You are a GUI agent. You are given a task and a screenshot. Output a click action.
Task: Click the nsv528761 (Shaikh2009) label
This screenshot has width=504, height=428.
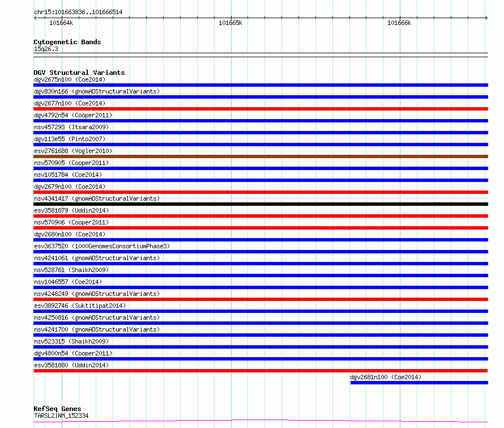[71, 270]
